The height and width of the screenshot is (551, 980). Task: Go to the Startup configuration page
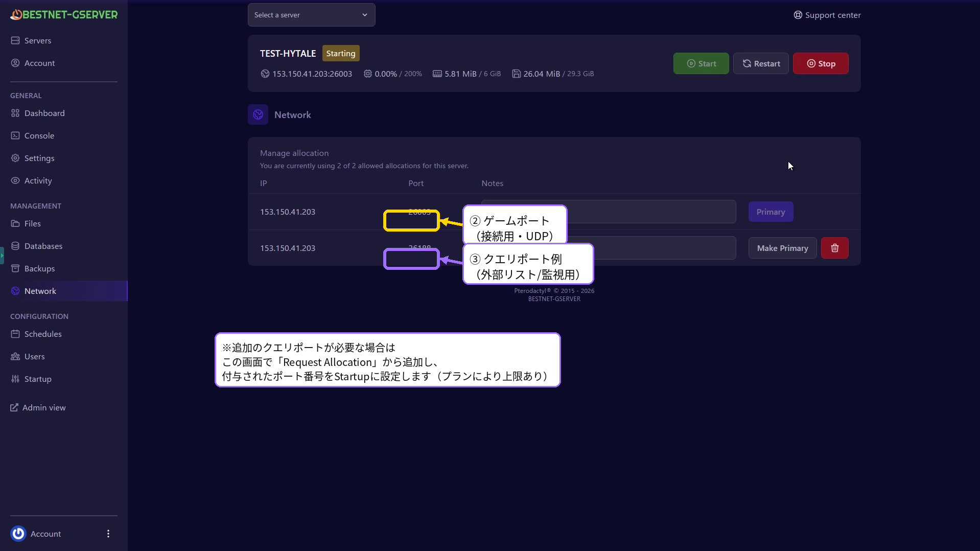38,379
